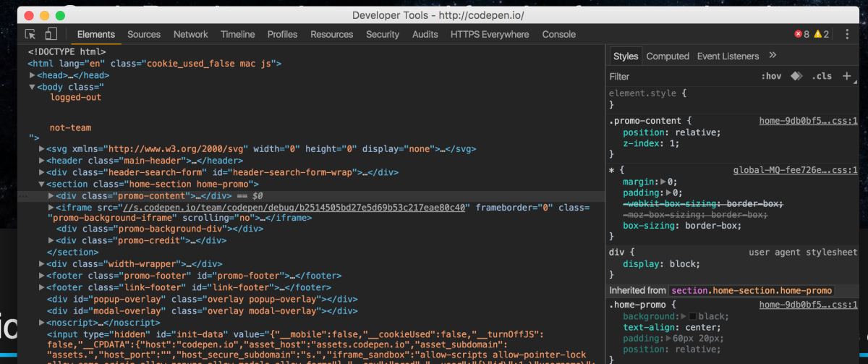Toggle the device toolbar icon
The height and width of the screenshot is (364, 868).
[51, 34]
